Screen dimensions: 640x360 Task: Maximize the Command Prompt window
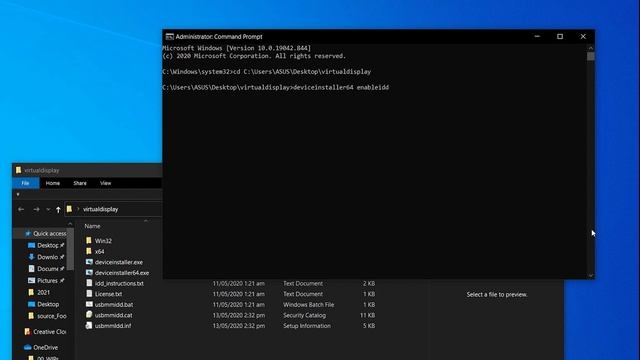coord(560,36)
